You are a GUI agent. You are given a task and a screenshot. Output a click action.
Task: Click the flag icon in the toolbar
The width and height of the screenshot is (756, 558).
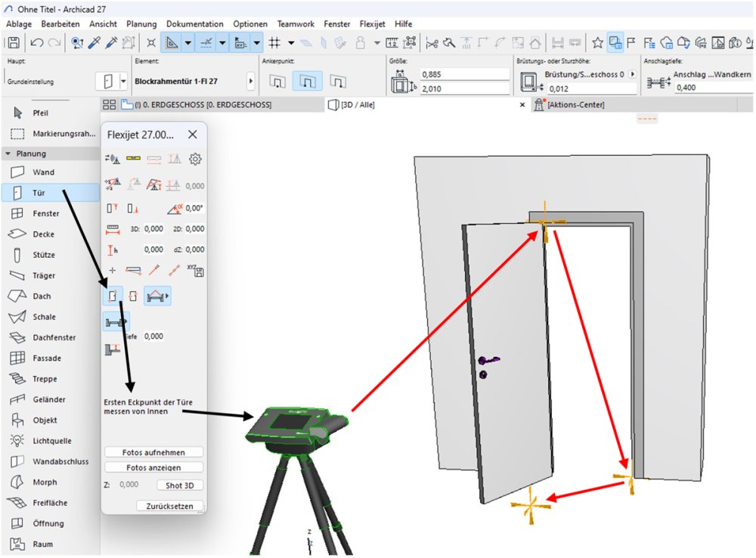tap(631, 43)
